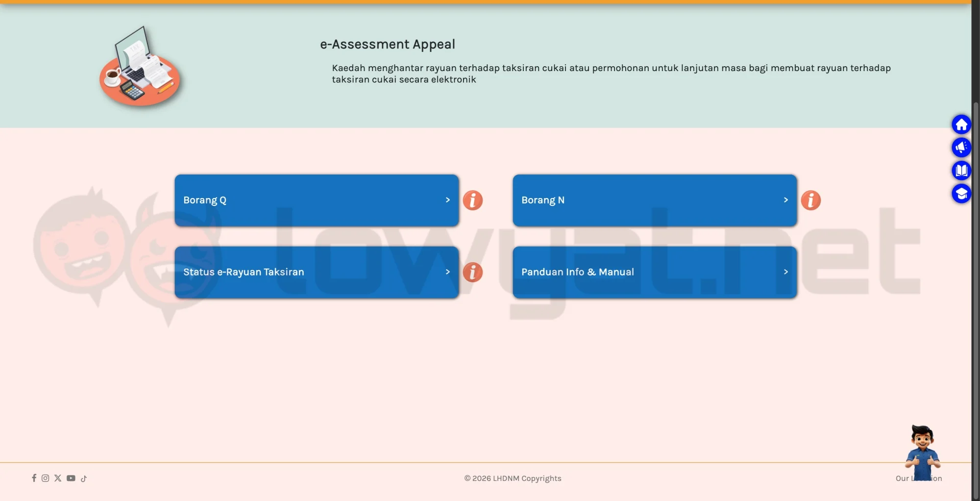The image size is (980, 501).
Task: Click the e-Assessment Appeal heading
Action: point(388,44)
